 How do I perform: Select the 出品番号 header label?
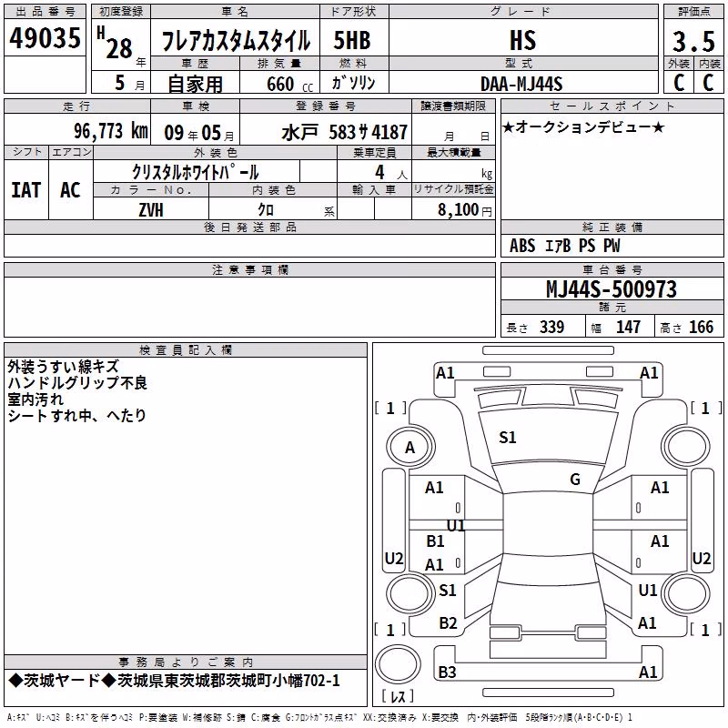click(x=45, y=12)
